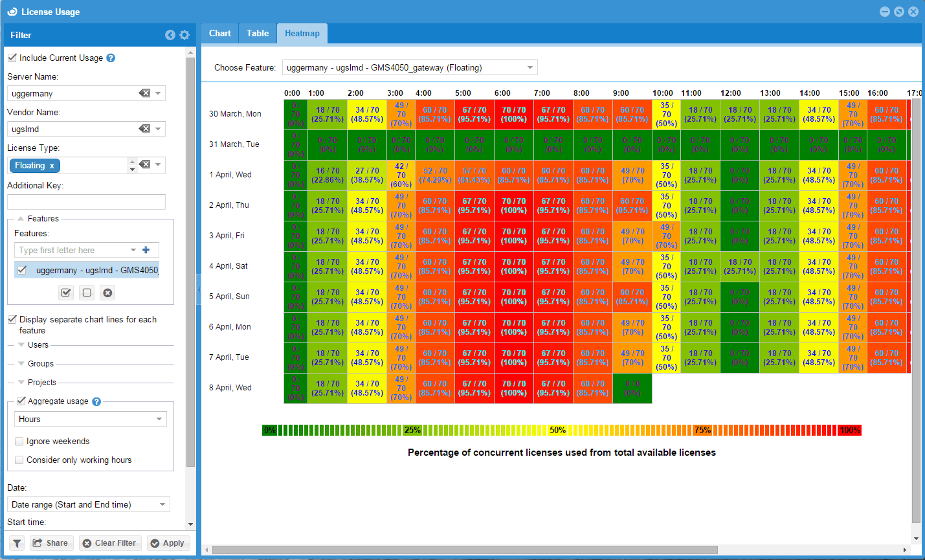
Task: Check Consider only working hours
Action: pos(19,460)
